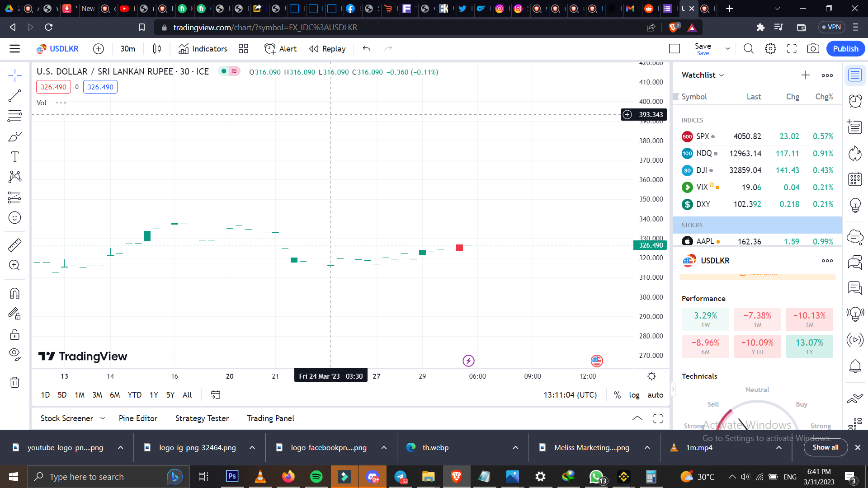Create a new Alert
The image size is (868, 488).
pyautogui.click(x=281, y=49)
